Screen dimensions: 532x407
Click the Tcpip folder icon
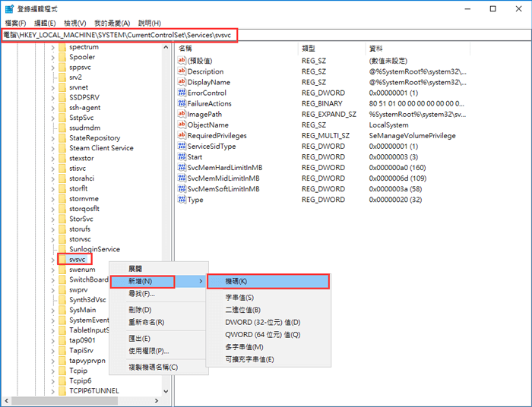62,371
